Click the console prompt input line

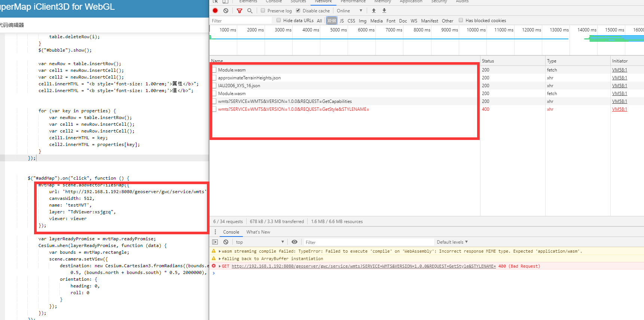point(427,273)
